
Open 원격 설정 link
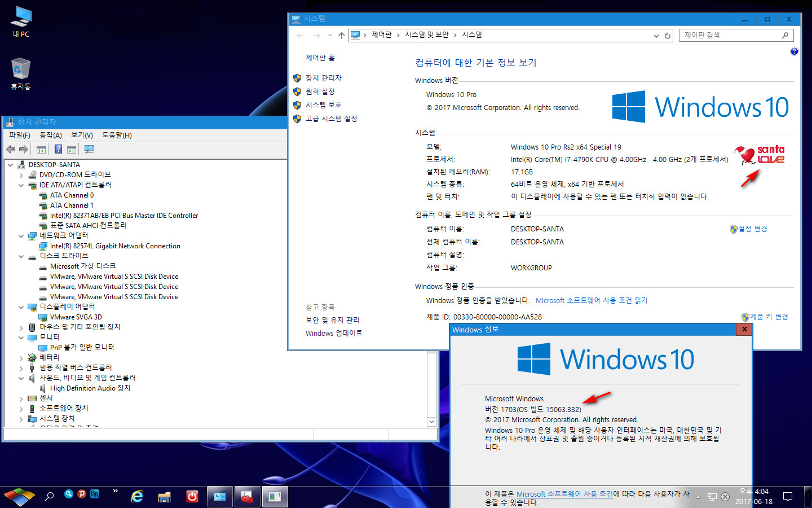320,91
